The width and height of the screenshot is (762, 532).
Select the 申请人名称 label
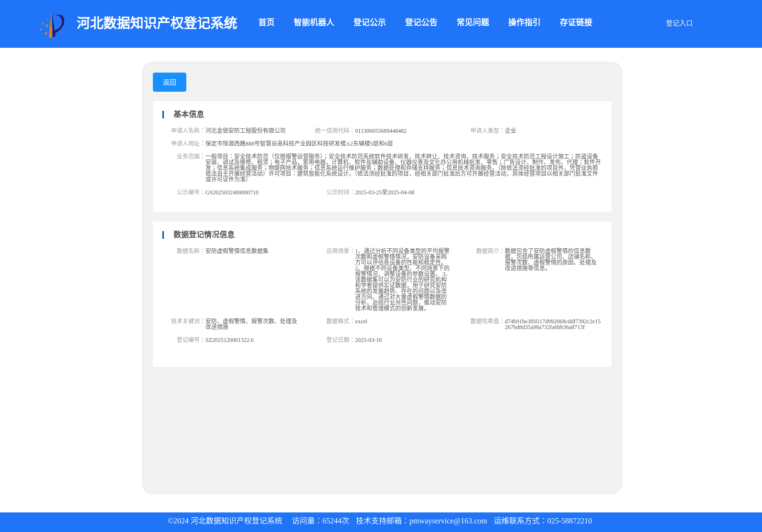(188, 130)
